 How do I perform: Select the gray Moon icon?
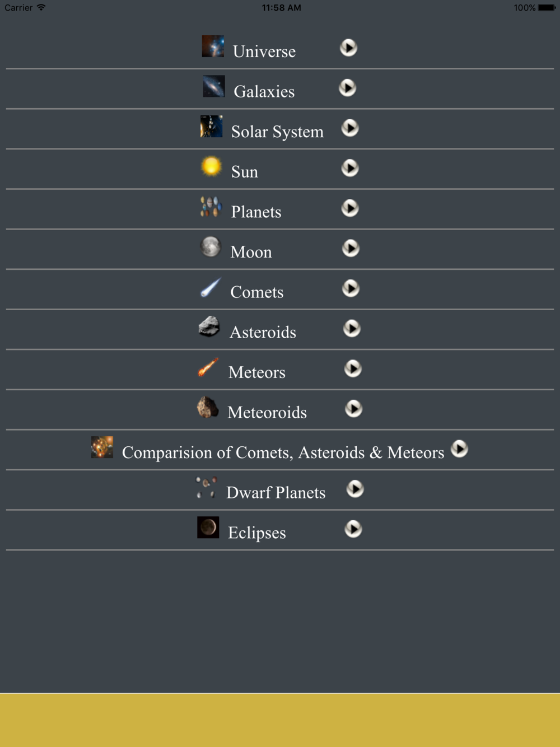pyautogui.click(x=211, y=247)
